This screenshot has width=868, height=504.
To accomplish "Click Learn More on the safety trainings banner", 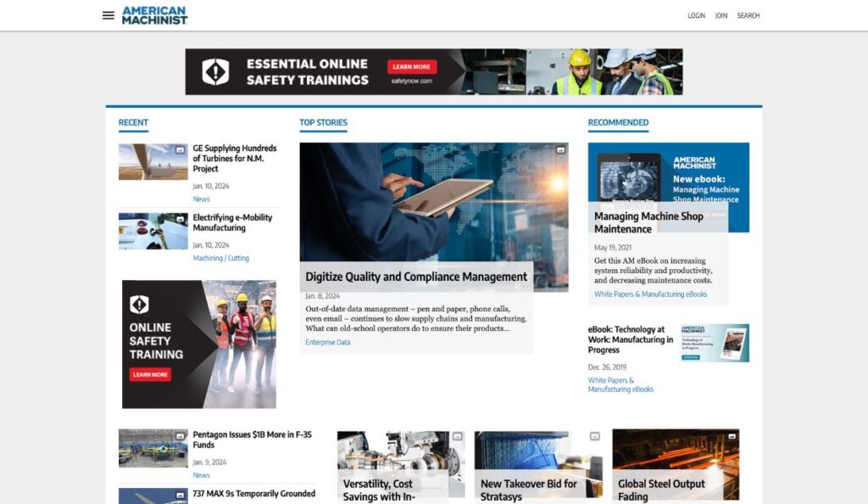I will (412, 65).
